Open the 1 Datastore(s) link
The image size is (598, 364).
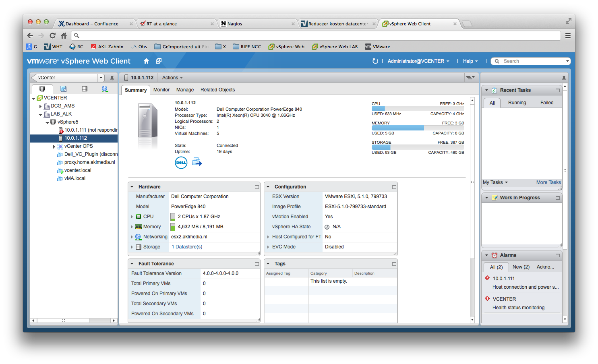(x=187, y=247)
